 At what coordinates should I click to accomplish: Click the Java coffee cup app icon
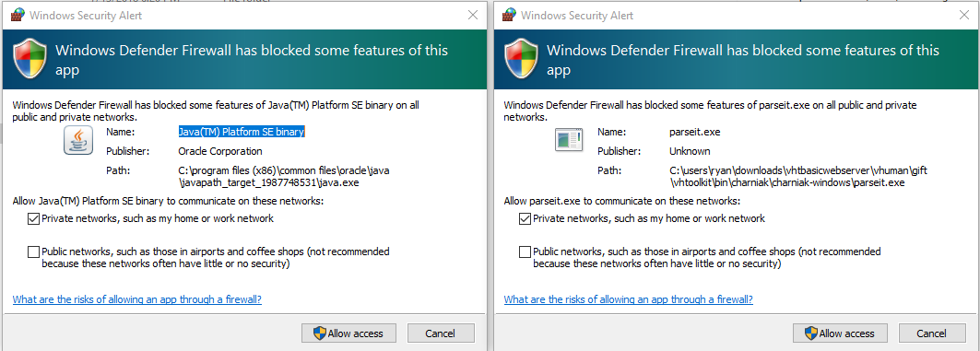(x=78, y=140)
